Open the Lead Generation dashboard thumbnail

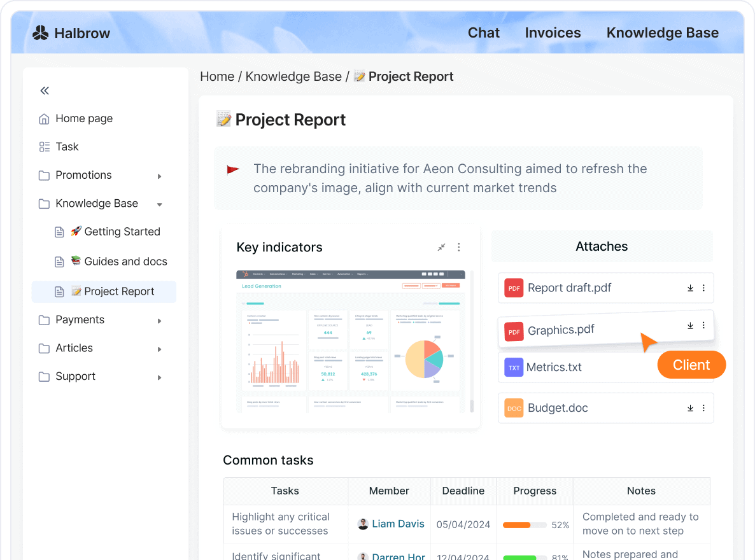click(351, 340)
